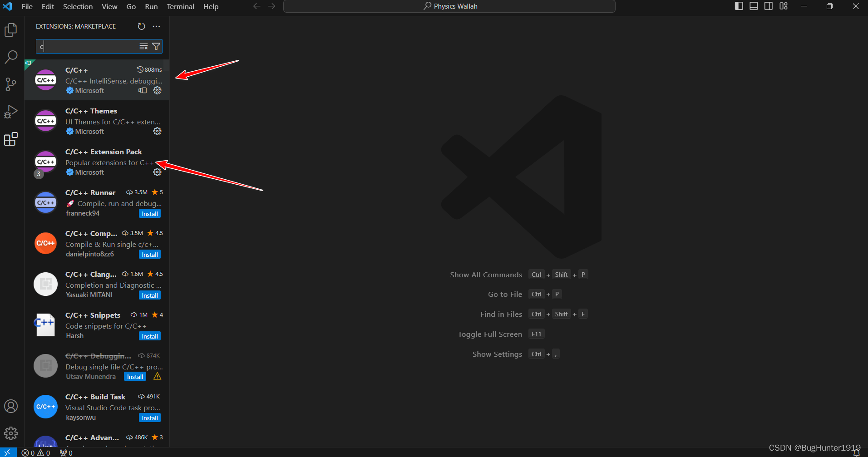Image resolution: width=868 pixels, height=457 pixels.
Task: Click remote indicator icon on C/C++ row
Action: coord(143,90)
